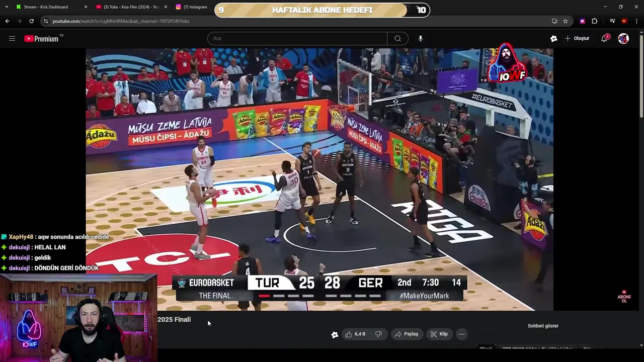Click the Klip clip button

pyautogui.click(x=439, y=334)
